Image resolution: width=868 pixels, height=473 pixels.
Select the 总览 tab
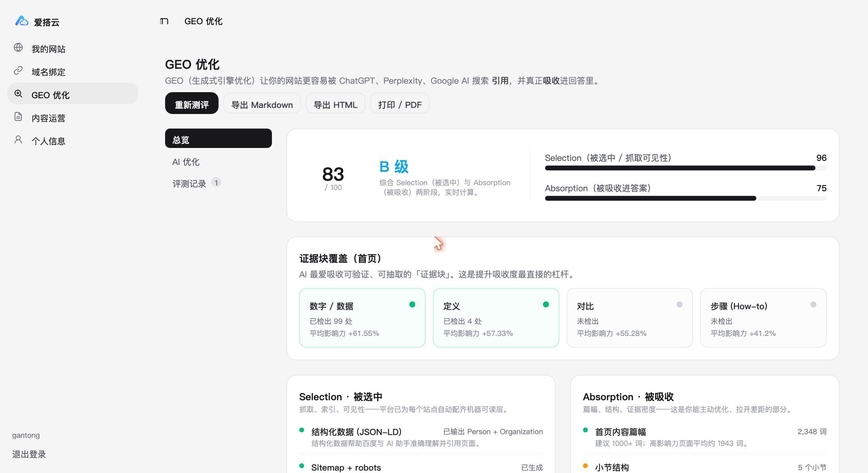[x=219, y=138]
